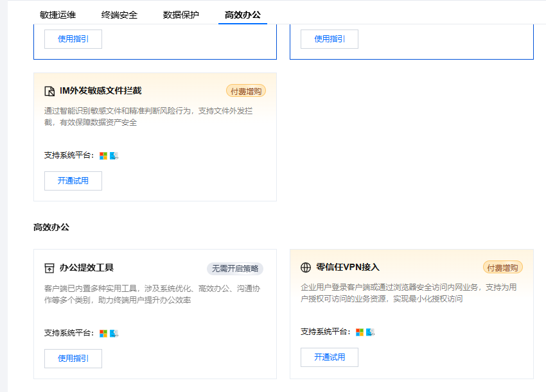This screenshot has width=546, height=392.
Task: Click 付费增购 badge on 零信任VPN接入 card
Action: tap(502, 268)
